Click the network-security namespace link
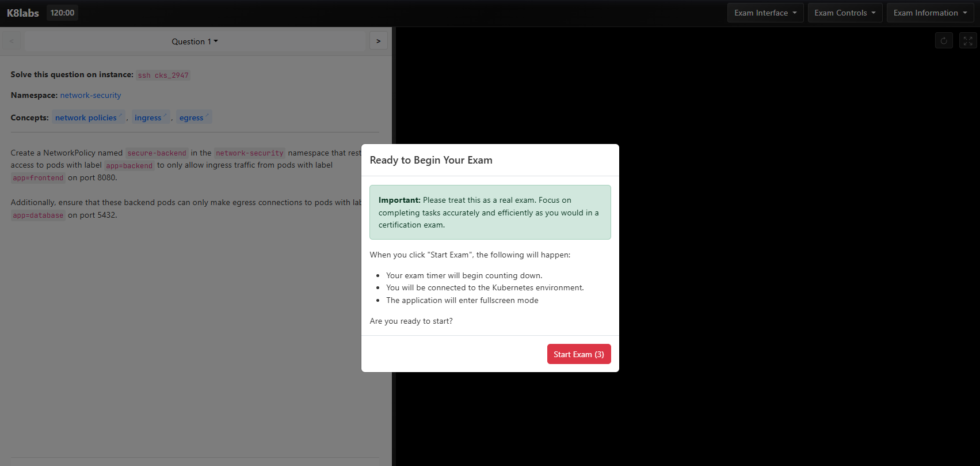 90,96
